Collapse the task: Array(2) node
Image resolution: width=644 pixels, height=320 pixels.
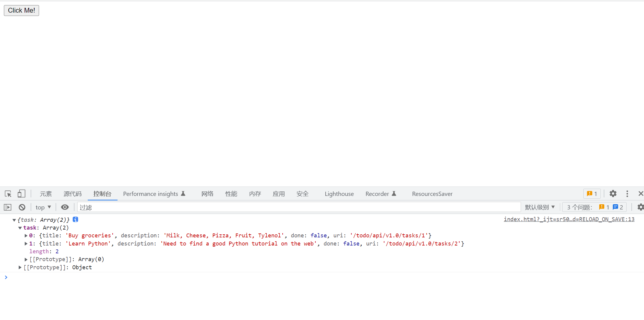pyautogui.click(x=20, y=228)
